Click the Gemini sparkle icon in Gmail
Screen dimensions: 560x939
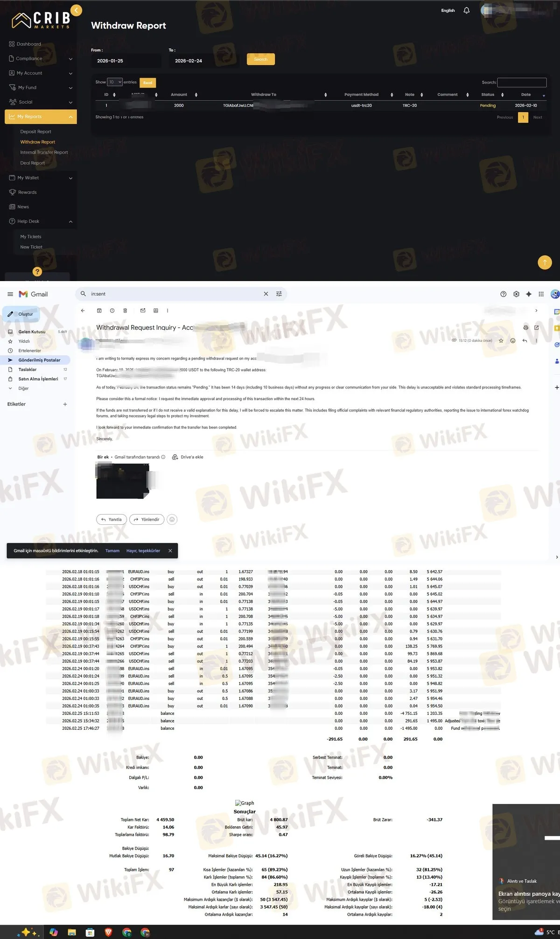pos(529,294)
